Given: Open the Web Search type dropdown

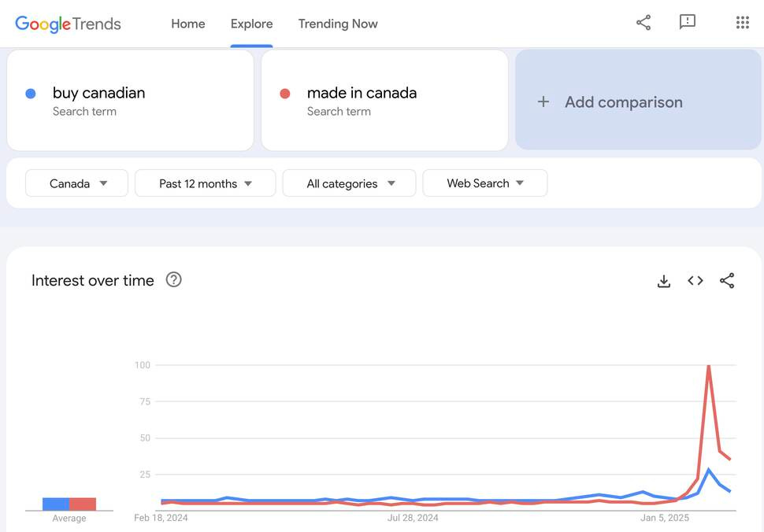Looking at the screenshot, I should (x=485, y=183).
